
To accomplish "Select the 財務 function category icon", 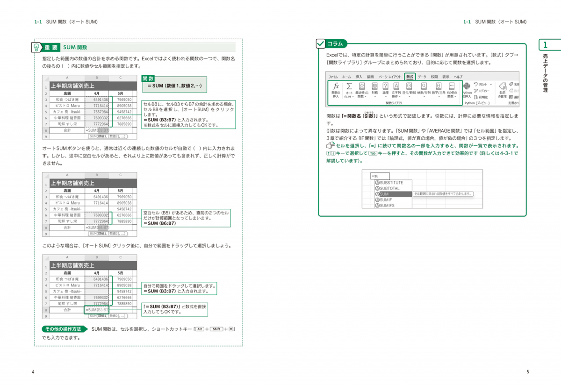I will point(374,87).
